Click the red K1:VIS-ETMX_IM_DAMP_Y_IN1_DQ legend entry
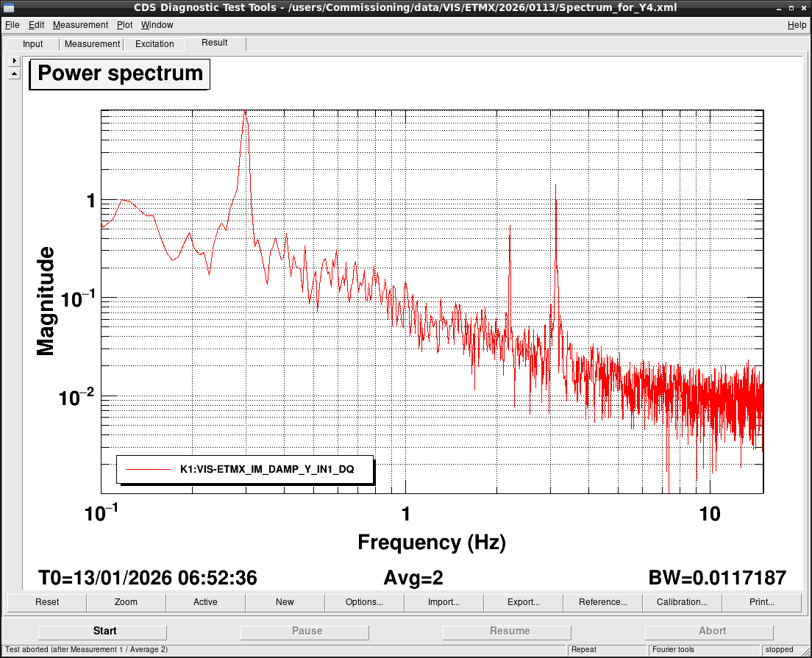 tap(245, 469)
